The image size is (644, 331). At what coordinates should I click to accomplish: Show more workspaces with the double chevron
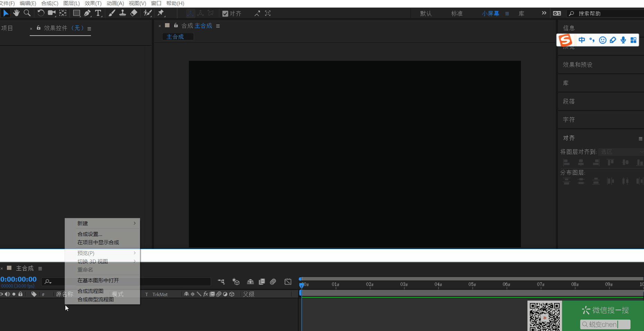(x=544, y=13)
